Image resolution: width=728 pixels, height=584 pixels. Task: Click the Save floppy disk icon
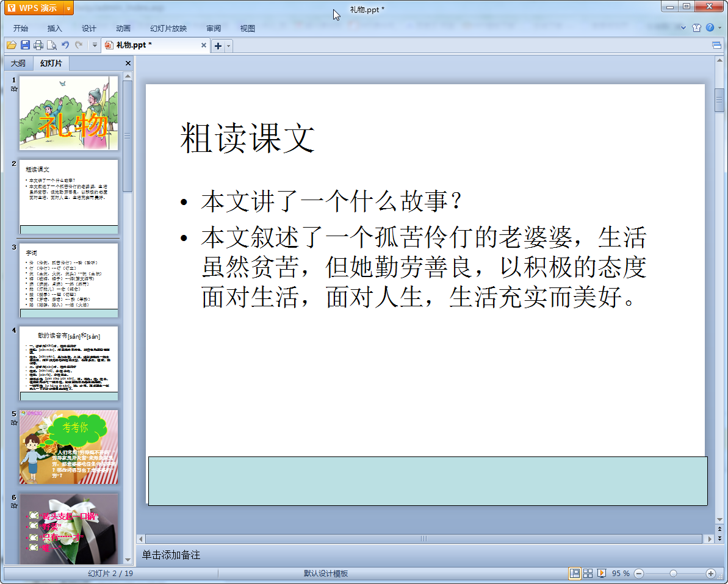click(x=25, y=45)
